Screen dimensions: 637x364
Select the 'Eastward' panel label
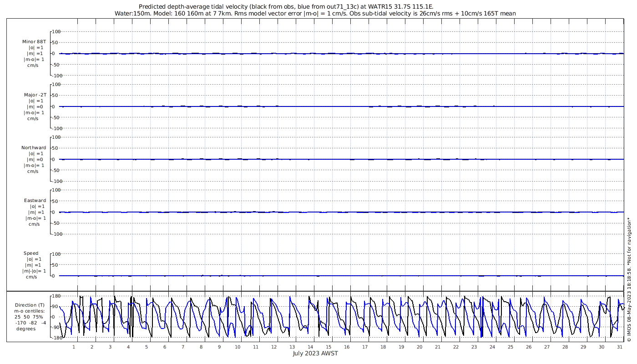pos(35,201)
